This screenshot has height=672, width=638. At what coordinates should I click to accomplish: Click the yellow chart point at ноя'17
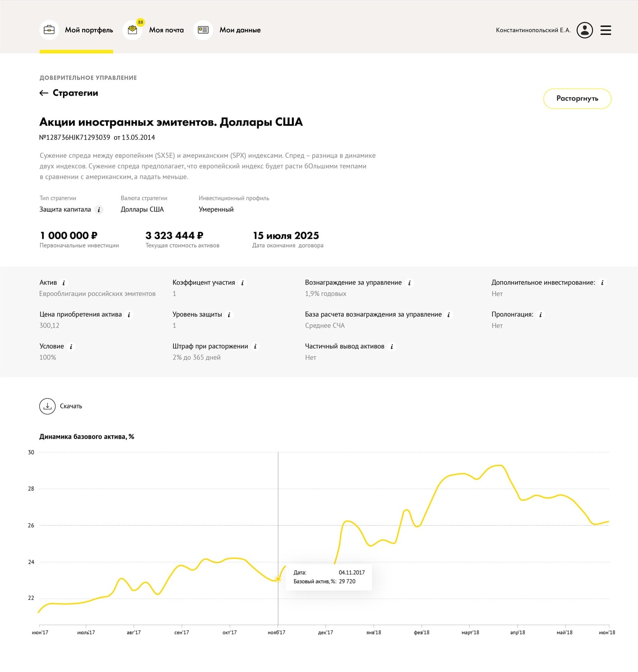[278, 579]
